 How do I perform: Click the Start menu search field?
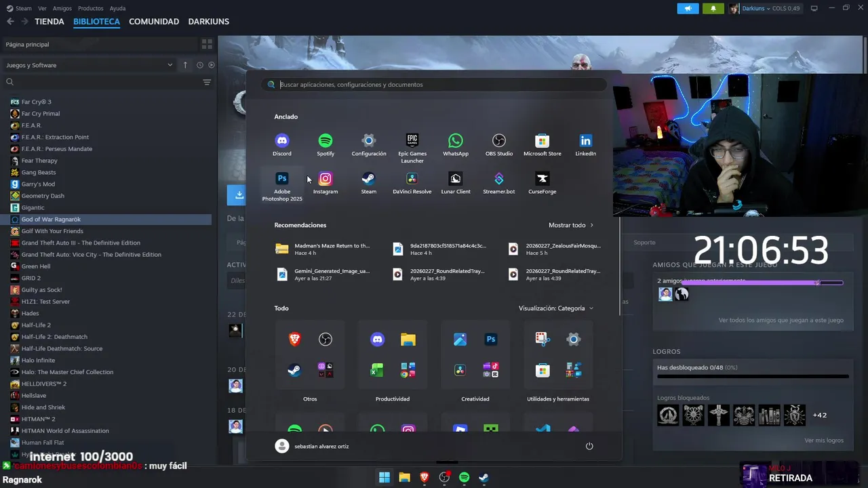(x=434, y=85)
